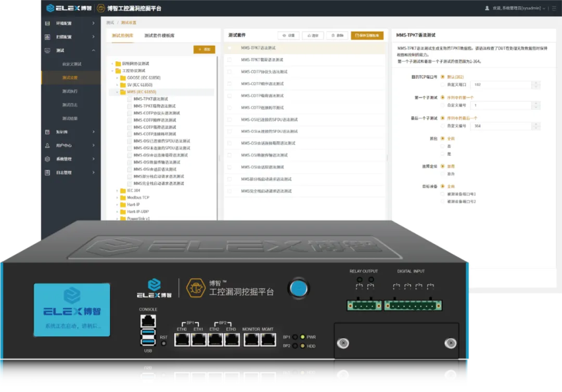Screen dimensions: 562x392
Task: Click file icon of MMS完全栈启动请求语法测试 in tree
Action: pos(130,184)
